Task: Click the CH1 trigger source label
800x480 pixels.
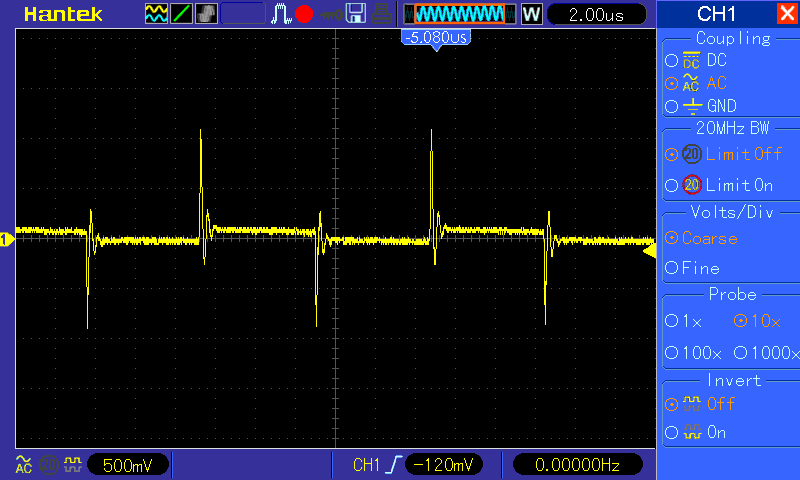Action: 366,465
